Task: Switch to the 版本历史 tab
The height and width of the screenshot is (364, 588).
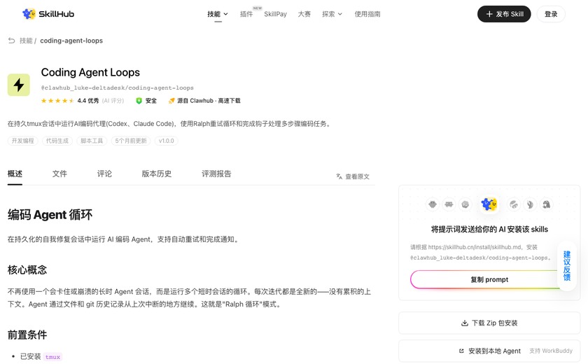Action: [x=156, y=174]
